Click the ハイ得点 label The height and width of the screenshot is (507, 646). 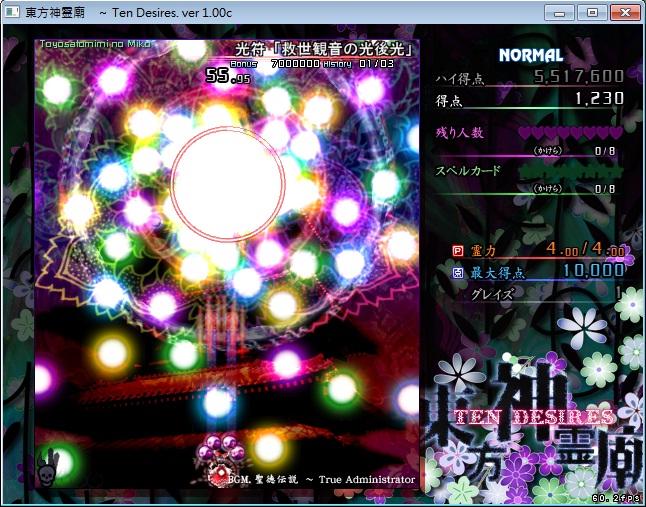click(460, 78)
